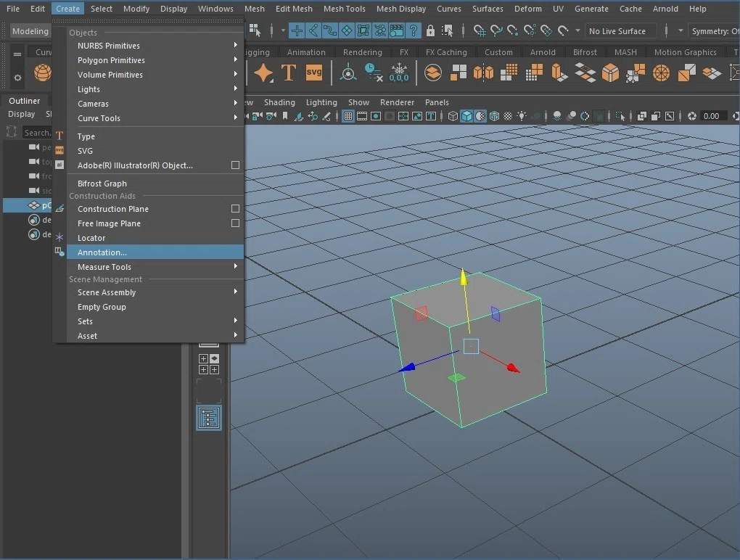Click the Outliner search field
Image resolution: width=740 pixels, height=560 pixels.
(37, 133)
